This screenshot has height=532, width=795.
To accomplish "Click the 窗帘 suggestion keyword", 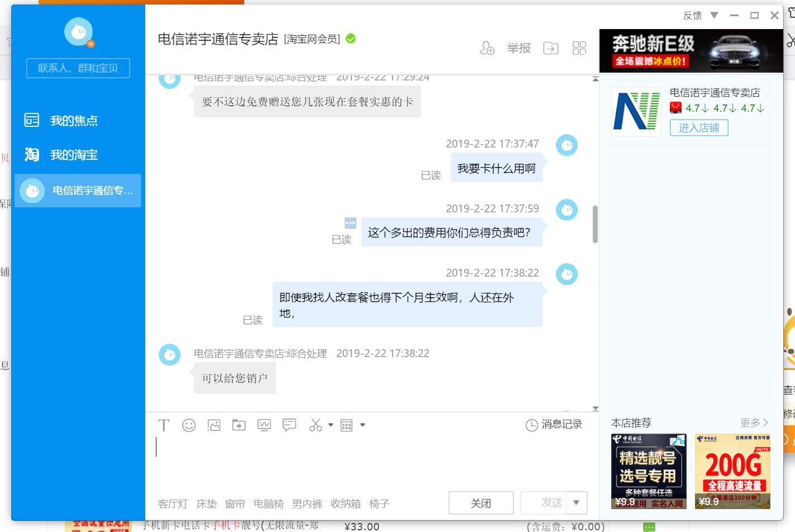I will (x=235, y=504).
